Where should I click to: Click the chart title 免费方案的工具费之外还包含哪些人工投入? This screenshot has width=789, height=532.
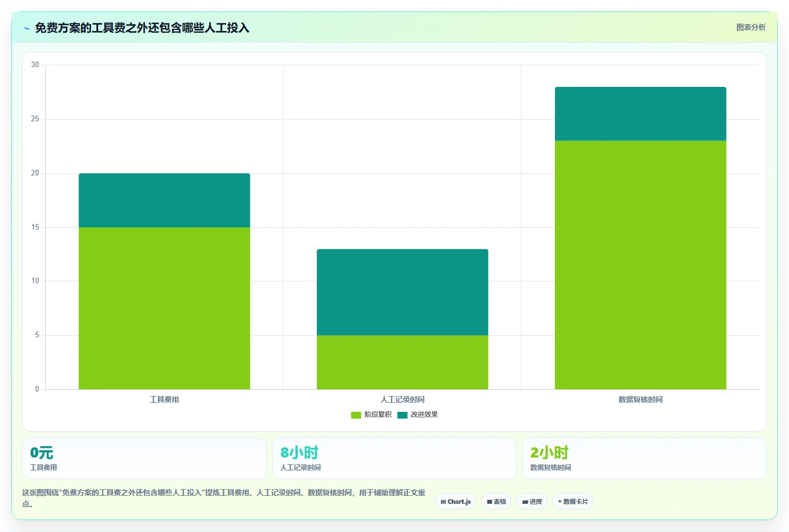pyautogui.click(x=142, y=28)
